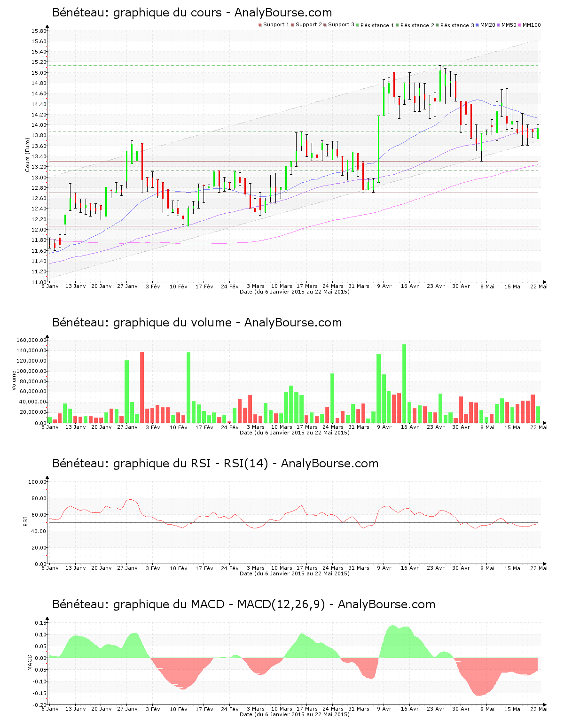564x728 pixels.
Task: Select the 'Résistance 2' legend label
Action: click(x=417, y=25)
